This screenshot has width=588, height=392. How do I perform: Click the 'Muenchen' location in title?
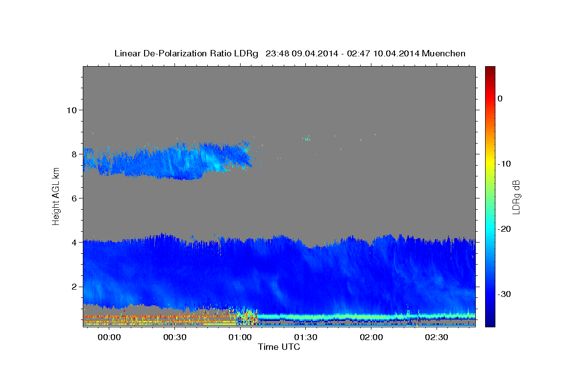tap(444, 53)
